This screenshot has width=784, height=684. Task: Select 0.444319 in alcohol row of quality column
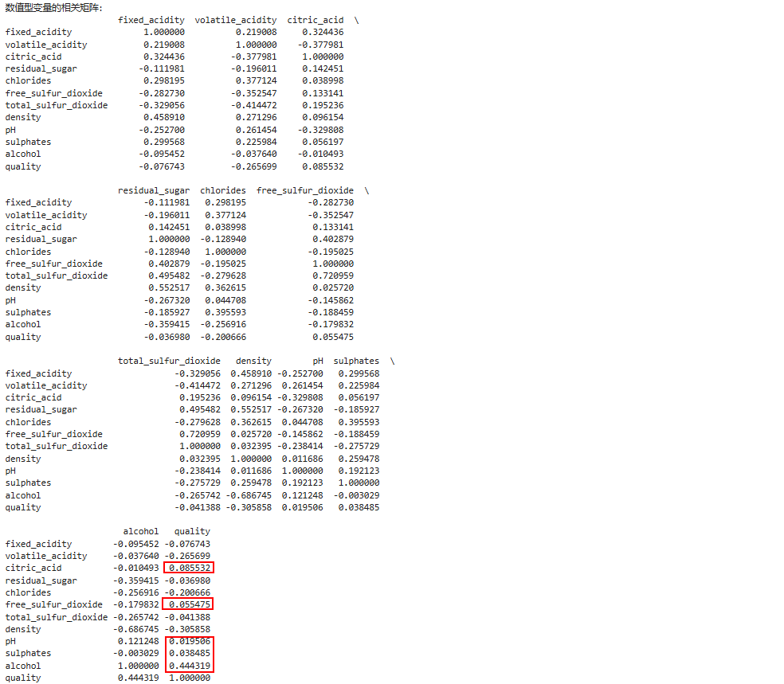(x=190, y=666)
